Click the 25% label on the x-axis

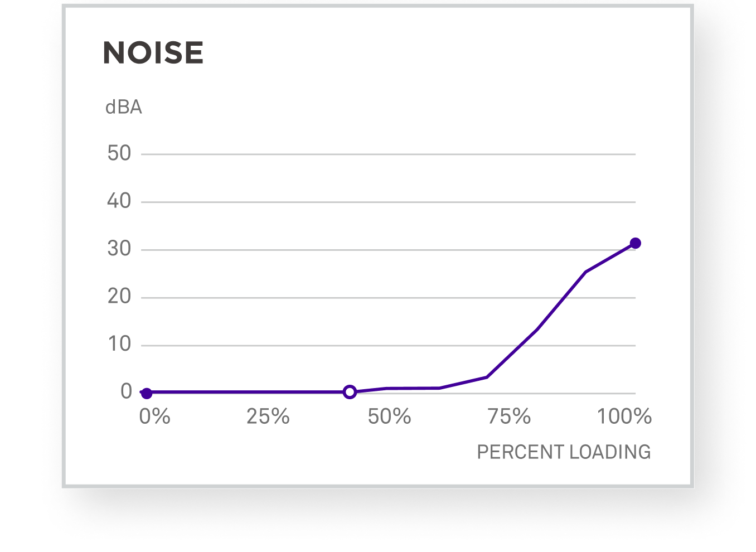coord(268,417)
